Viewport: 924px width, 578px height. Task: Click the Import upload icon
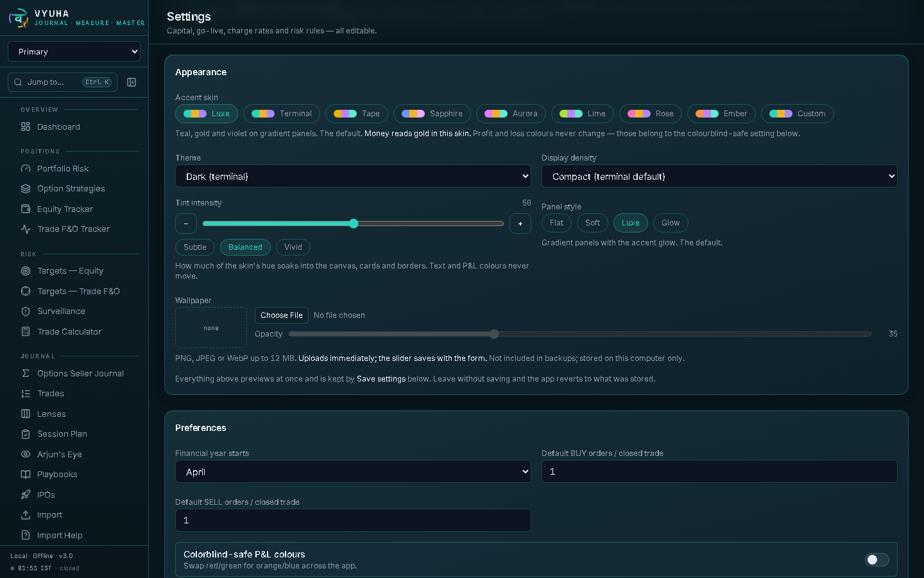26,515
